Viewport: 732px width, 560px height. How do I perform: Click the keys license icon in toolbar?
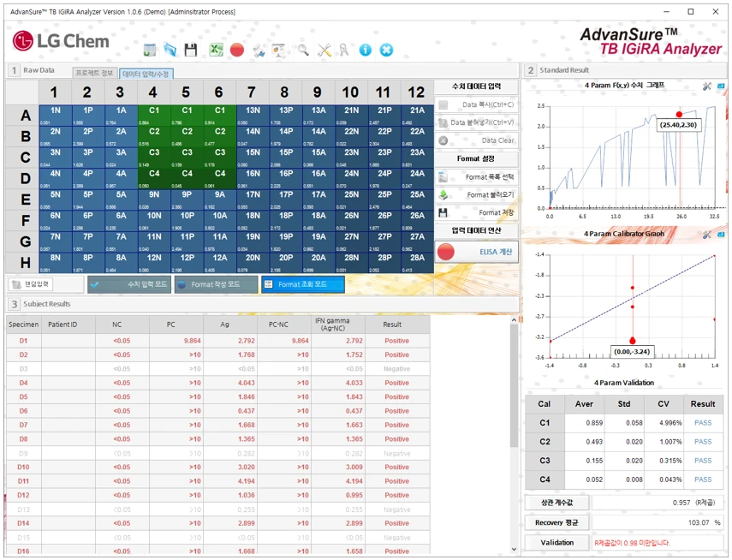tap(344, 50)
